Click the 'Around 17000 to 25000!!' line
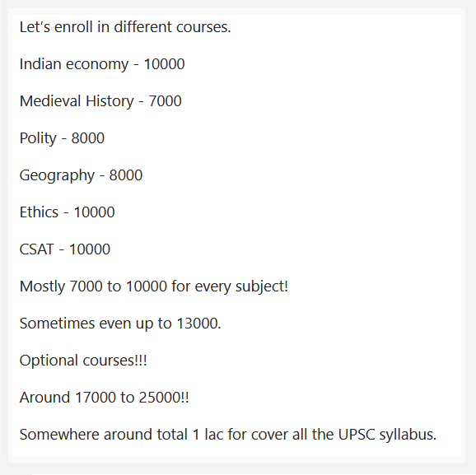476x475 pixels. (104, 398)
